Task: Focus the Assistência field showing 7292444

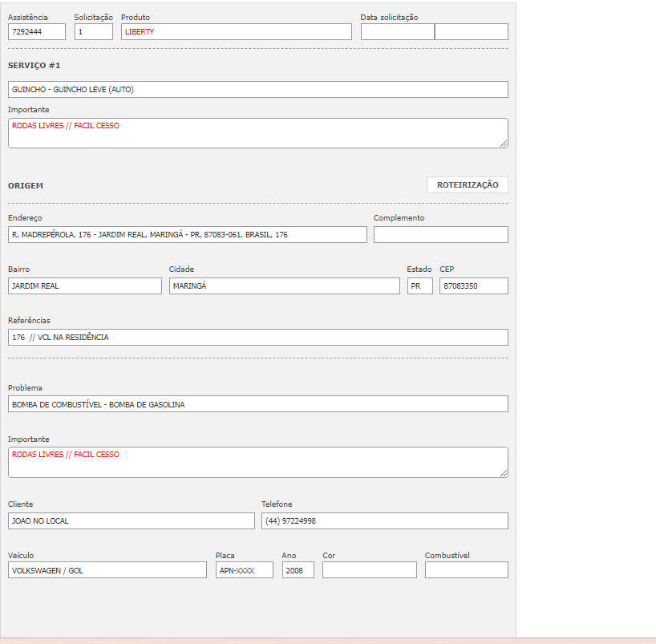Action: [x=37, y=32]
